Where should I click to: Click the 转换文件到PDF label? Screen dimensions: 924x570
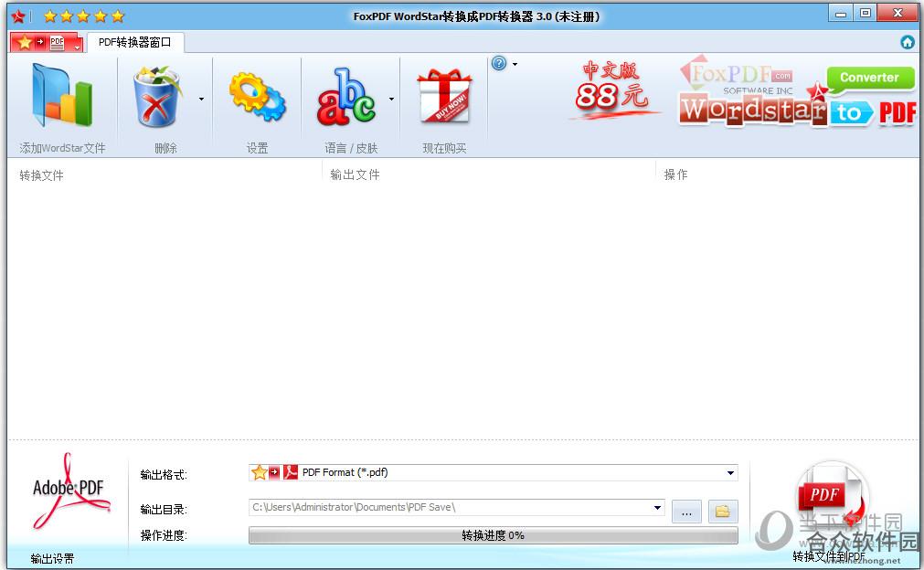[x=829, y=556]
